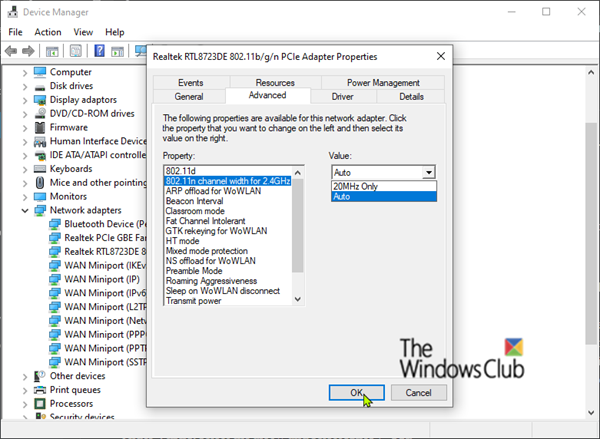
Task: Close the adapter Properties dialog
Action: pyautogui.click(x=441, y=57)
